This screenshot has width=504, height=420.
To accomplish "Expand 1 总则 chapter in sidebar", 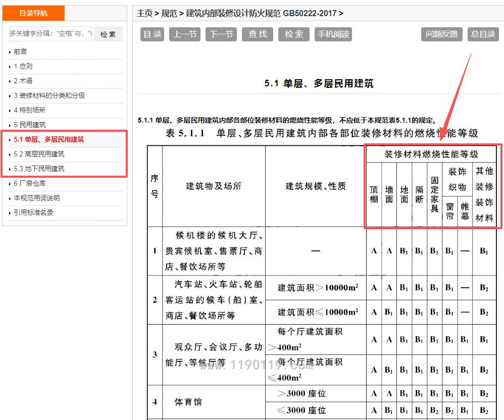I will 23,66.
